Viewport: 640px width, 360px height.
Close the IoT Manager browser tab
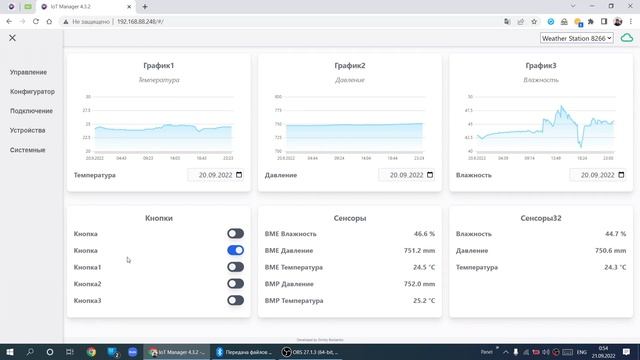pos(129,7)
